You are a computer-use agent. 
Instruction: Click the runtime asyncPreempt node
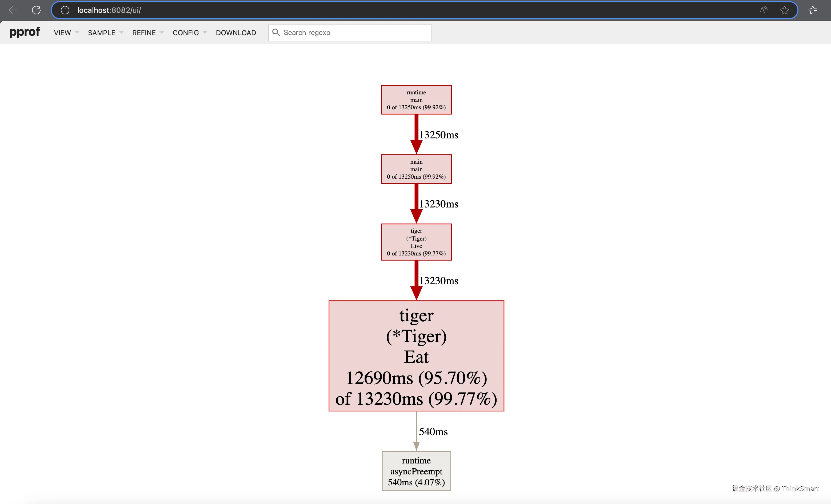click(416, 471)
